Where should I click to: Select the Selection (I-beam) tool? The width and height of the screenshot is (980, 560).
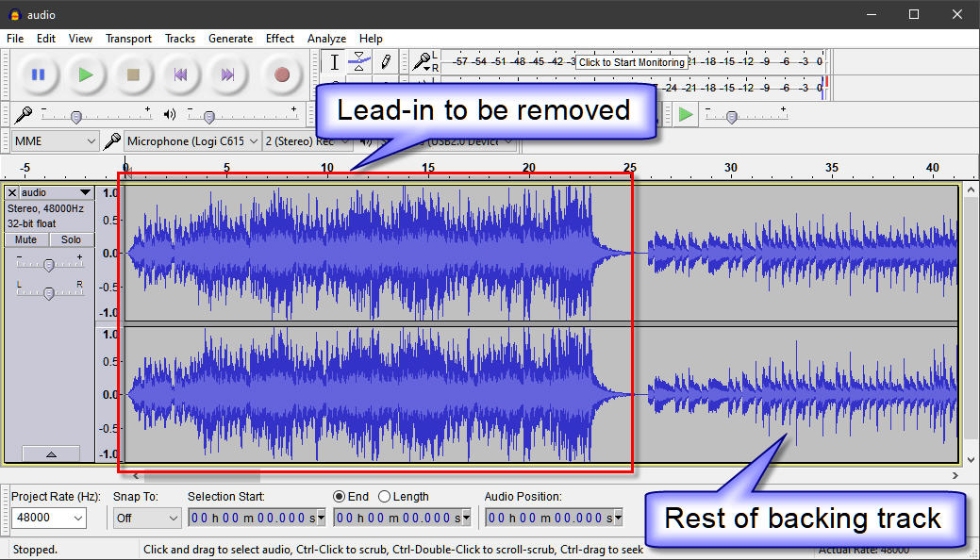334,62
